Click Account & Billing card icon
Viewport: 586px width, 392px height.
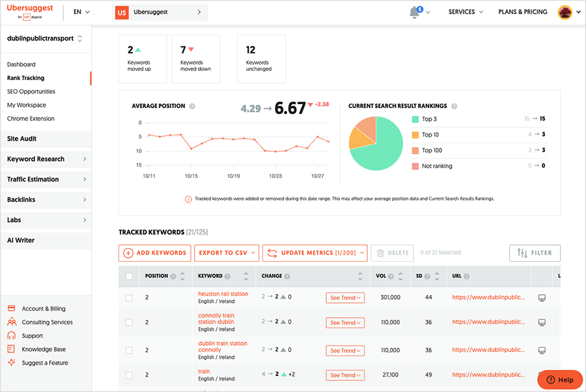click(12, 308)
